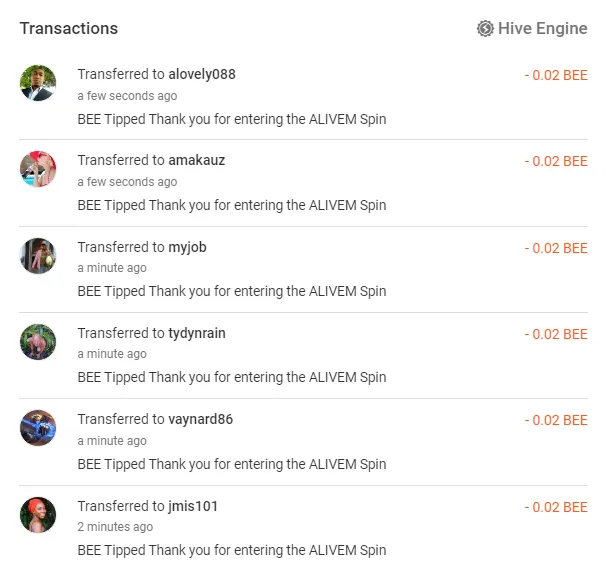Open jmis101's profile avatar

[38, 515]
